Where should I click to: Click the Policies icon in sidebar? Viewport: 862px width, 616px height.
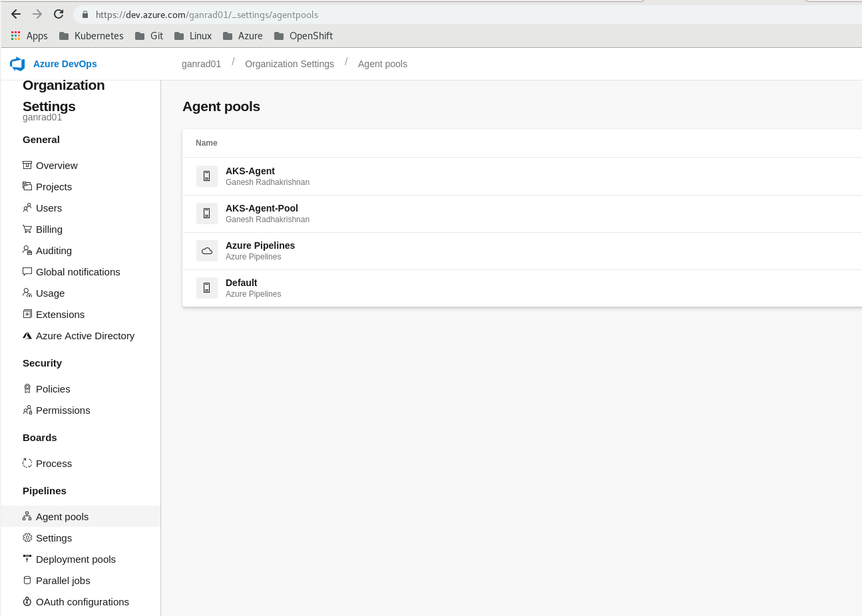click(27, 388)
